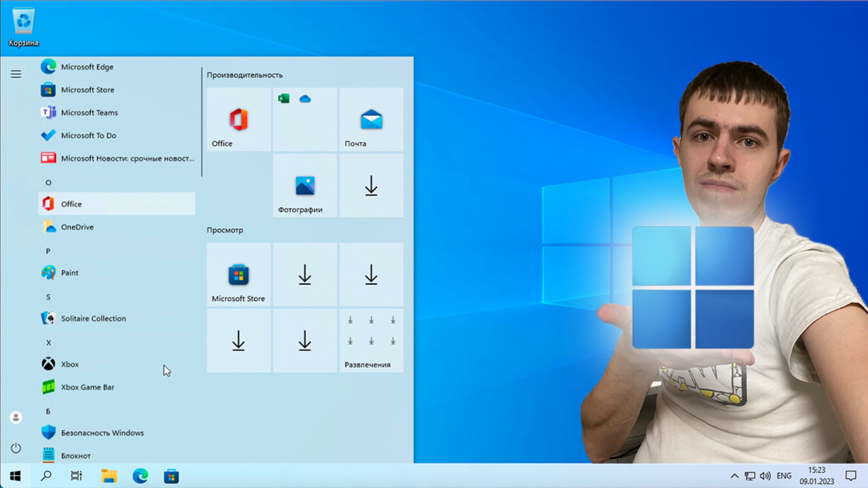Jump to section letter P in the list
Screen dimensions: 868x488
[x=48, y=251]
